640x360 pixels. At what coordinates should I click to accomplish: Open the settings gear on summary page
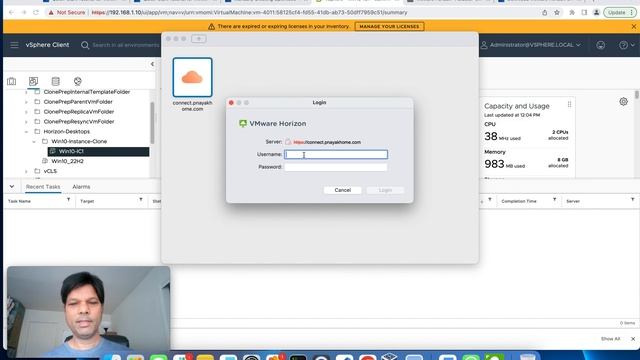[x=623, y=102]
